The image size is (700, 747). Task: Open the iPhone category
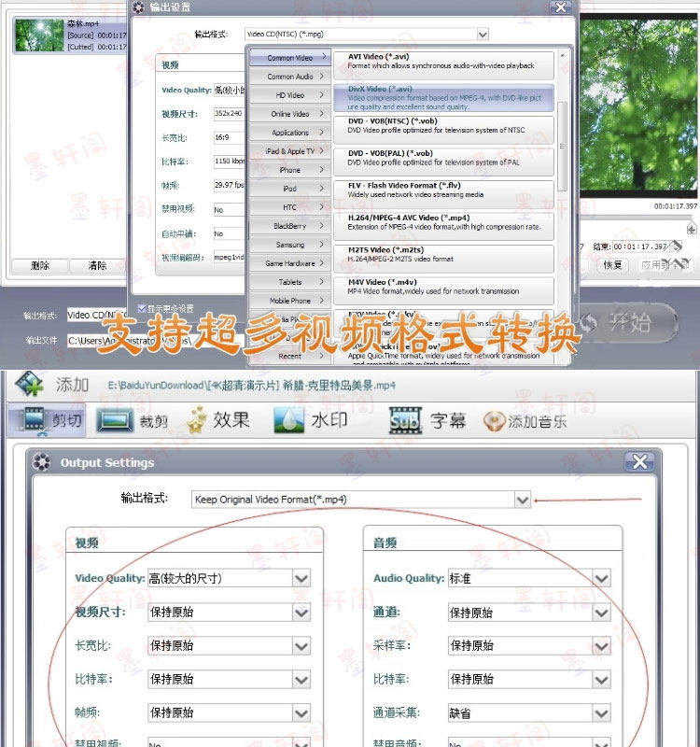pos(290,170)
